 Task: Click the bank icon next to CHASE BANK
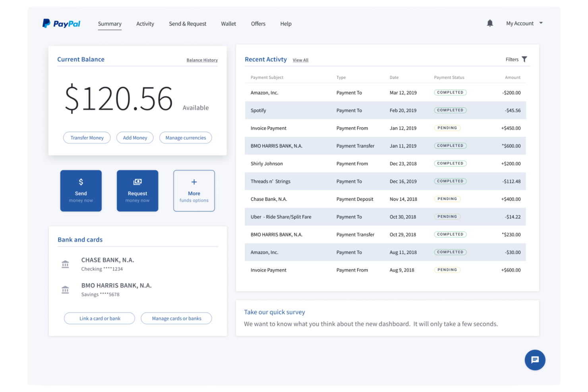(65, 264)
